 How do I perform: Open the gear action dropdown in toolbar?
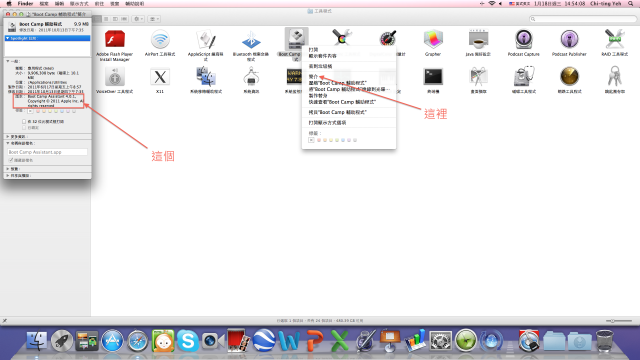click(138, 19)
